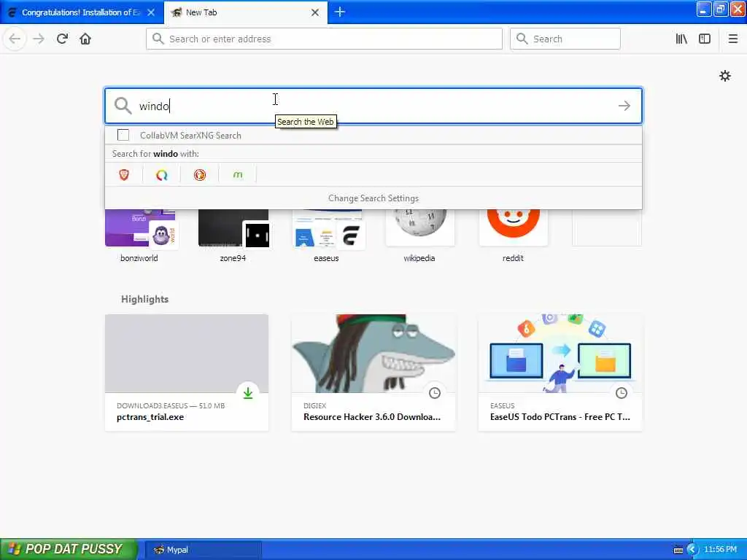
Task: Go back with the back arrow button
Action: [15, 39]
